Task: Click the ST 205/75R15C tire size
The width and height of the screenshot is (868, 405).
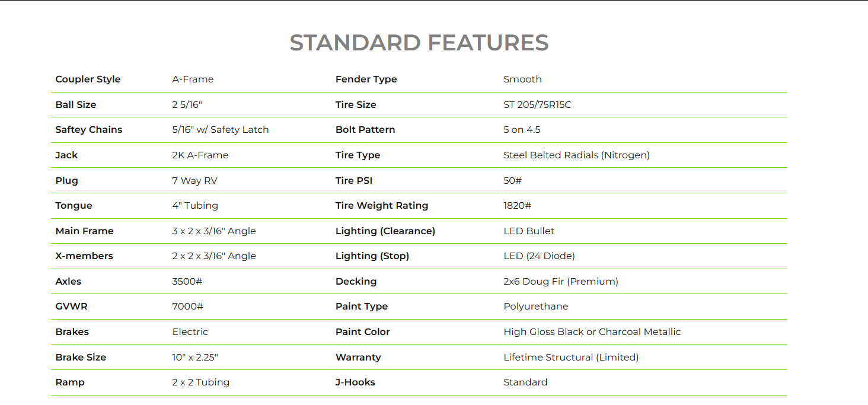Action: coord(537,105)
